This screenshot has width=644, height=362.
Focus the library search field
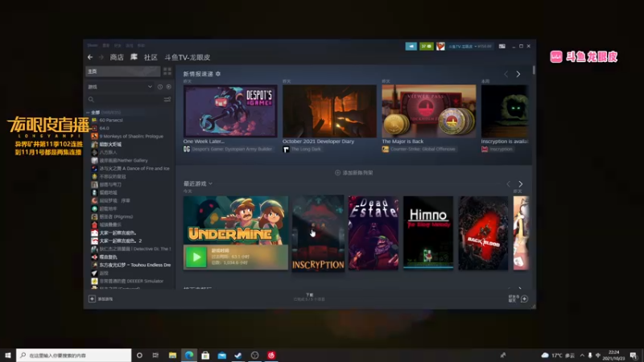[x=125, y=99]
